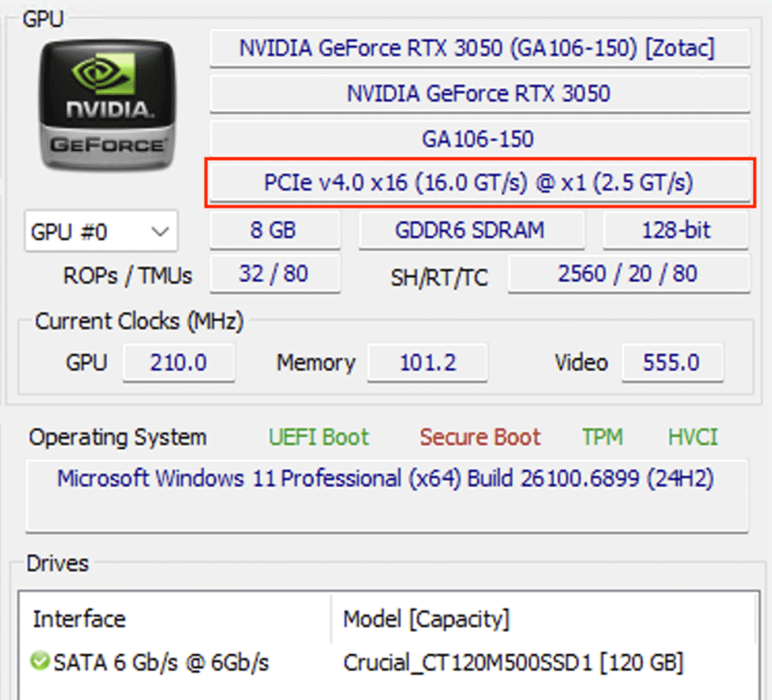Click the Memory clock 101.2 value
This screenshot has height=700, width=772.
tap(427, 362)
